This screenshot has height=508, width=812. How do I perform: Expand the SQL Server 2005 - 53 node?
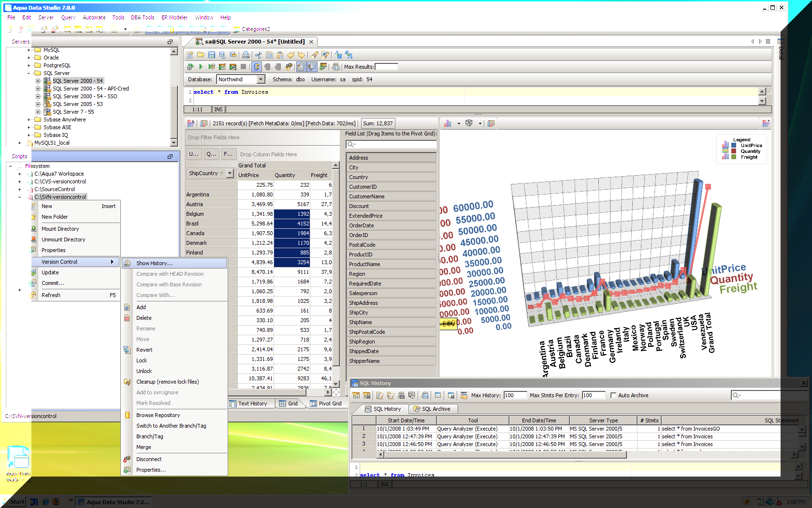38,104
